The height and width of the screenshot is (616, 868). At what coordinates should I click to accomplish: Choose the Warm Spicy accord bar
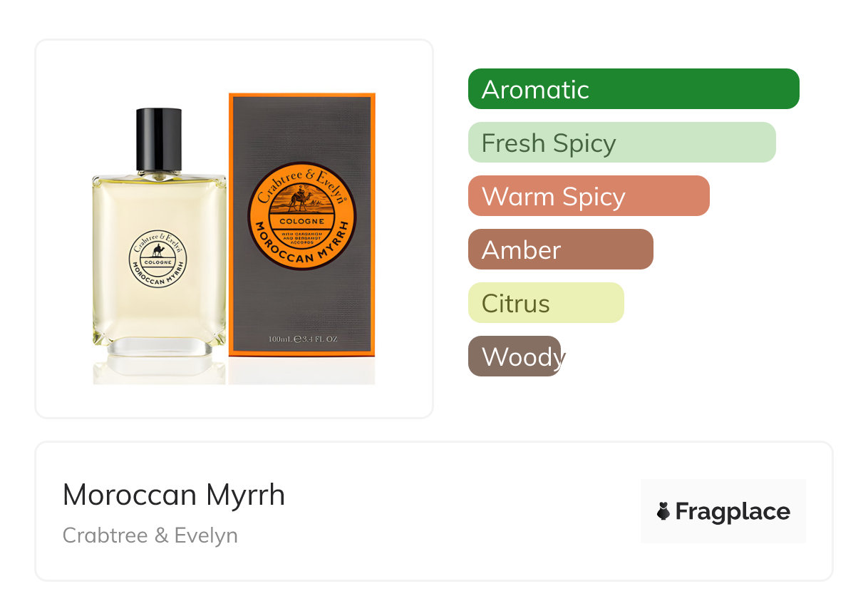589,196
